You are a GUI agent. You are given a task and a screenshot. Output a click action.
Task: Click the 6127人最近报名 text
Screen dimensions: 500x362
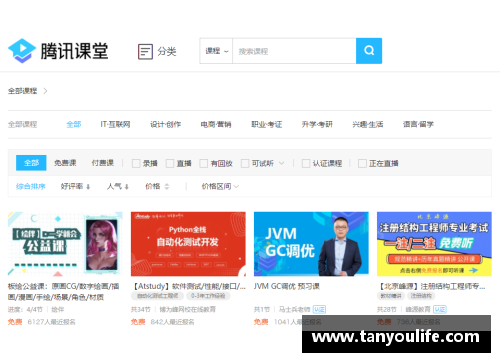click(51, 322)
